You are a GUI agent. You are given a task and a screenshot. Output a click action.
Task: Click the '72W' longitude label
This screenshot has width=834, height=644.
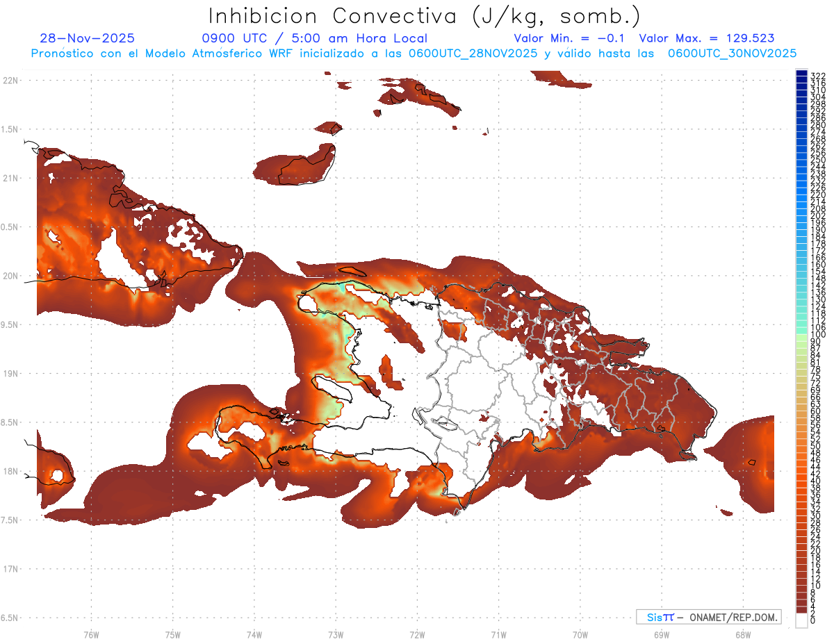pyautogui.click(x=417, y=634)
